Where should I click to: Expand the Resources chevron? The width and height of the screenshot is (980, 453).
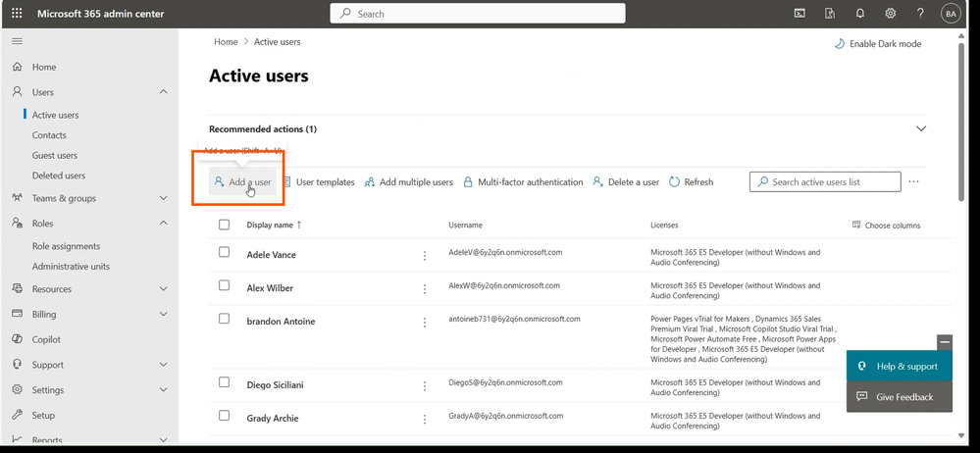click(x=164, y=288)
